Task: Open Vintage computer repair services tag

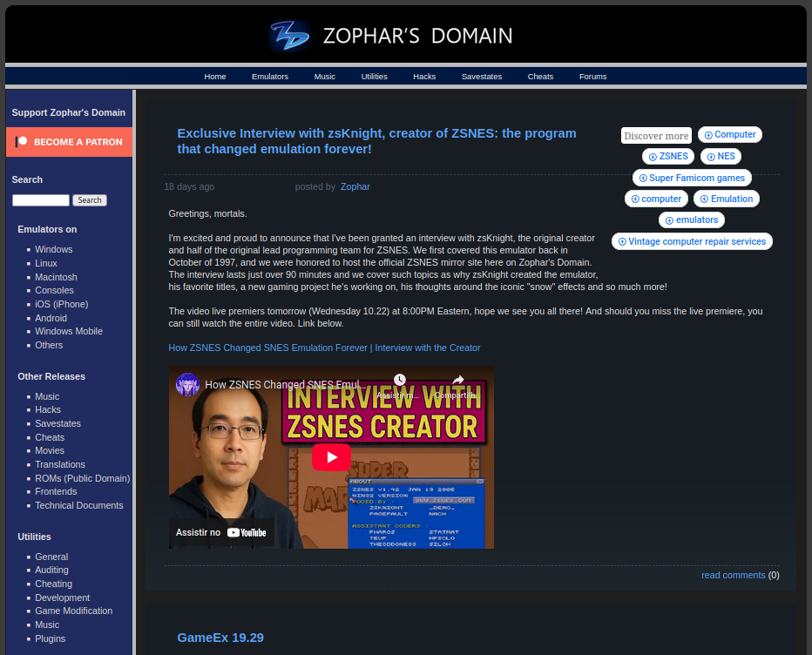Action: pos(692,241)
